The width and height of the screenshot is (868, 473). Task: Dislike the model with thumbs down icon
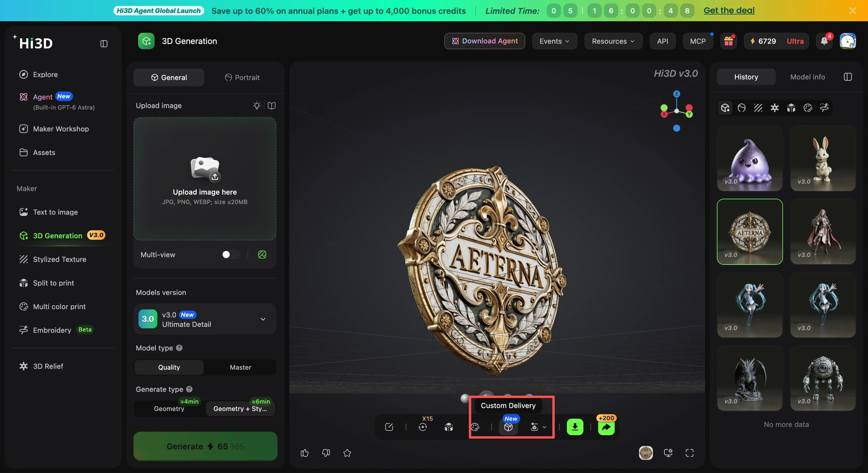(326, 453)
